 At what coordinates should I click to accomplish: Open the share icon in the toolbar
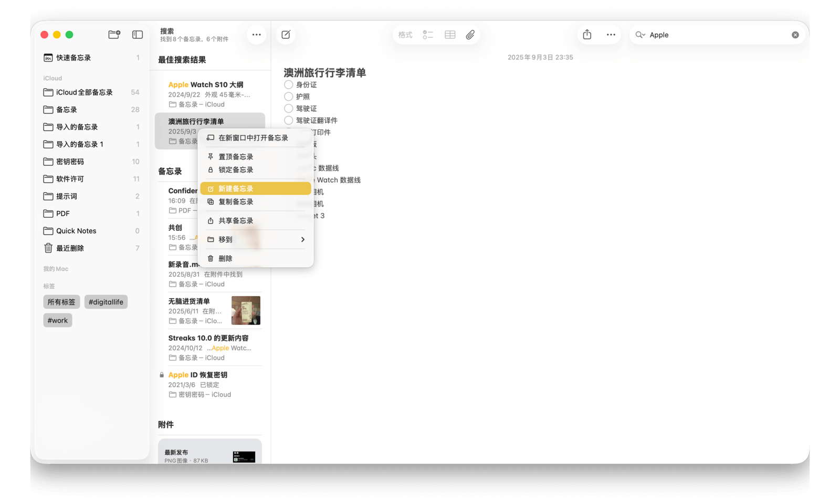pyautogui.click(x=587, y=35)
